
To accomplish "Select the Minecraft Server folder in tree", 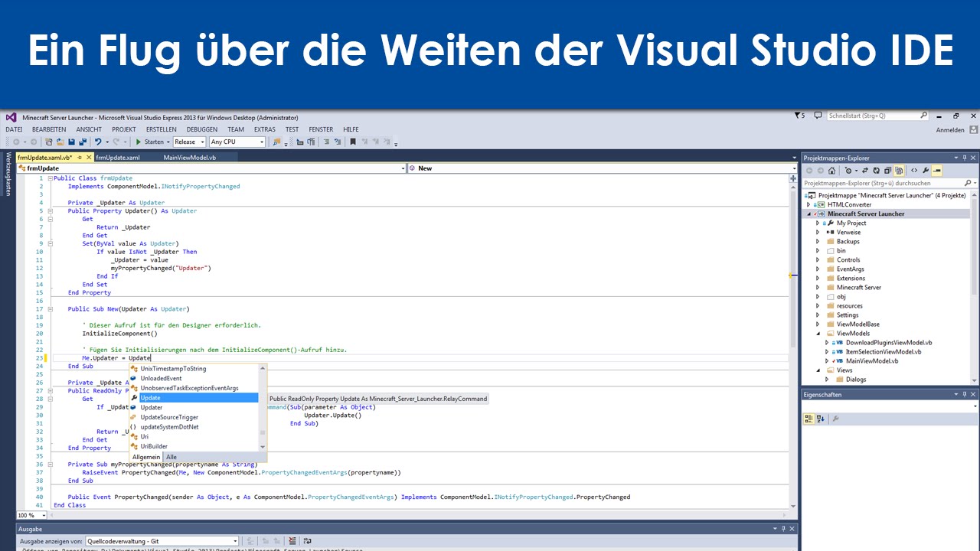I will pyautogui.click(x=859, y=287).
